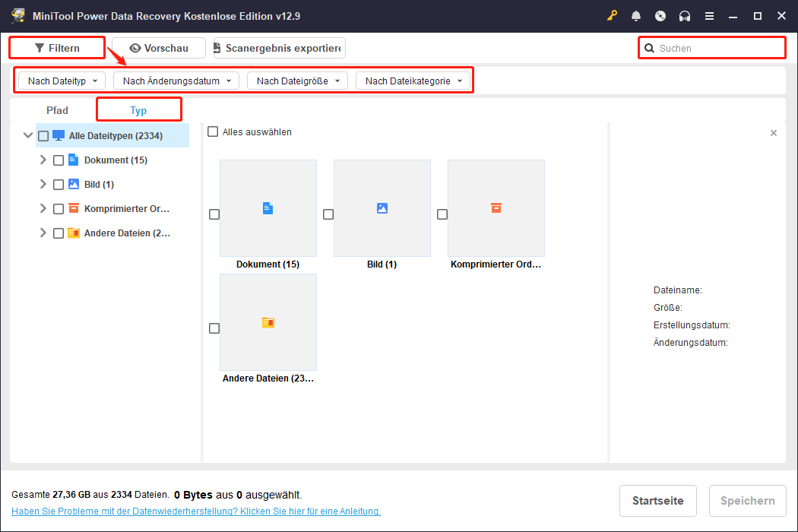The height and width of the screenshot is (532, 798).
Task: Click the computer icon of Alle Dateitypen
Action: point(59,135)
